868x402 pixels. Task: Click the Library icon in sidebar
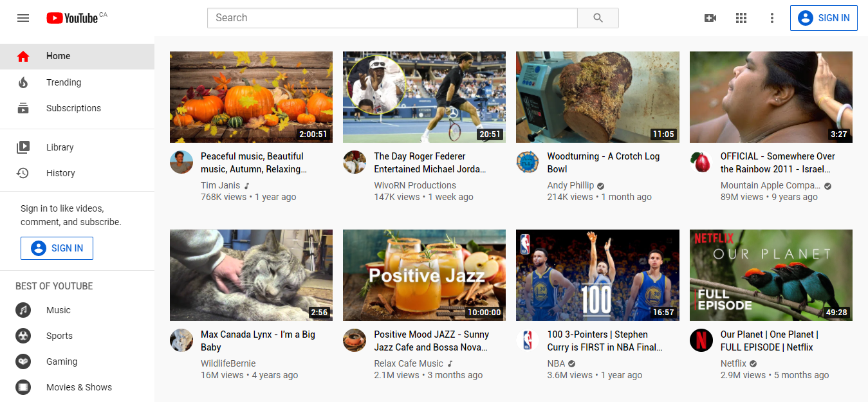(23, 147)
